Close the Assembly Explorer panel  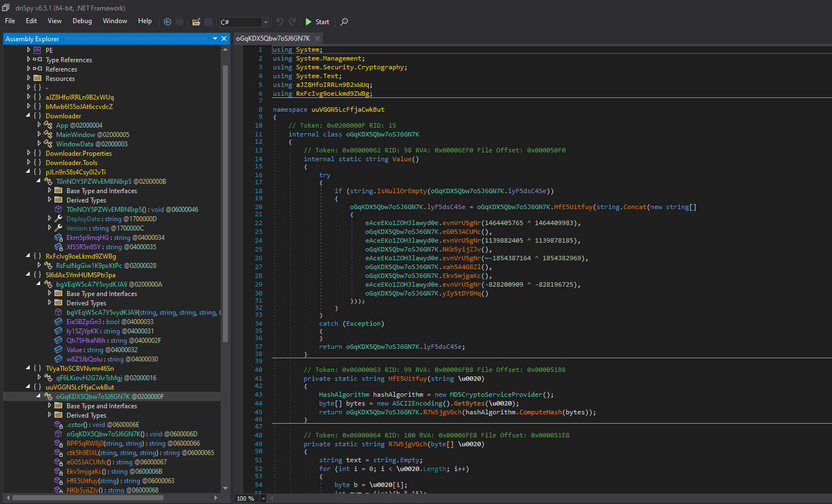click(224, 39)
